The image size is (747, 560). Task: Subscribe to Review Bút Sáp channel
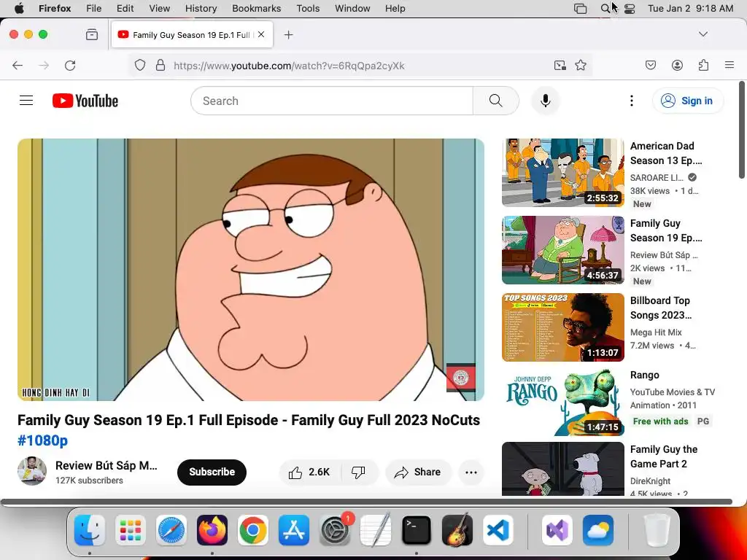pyautogui.click(x=212, y=472)
